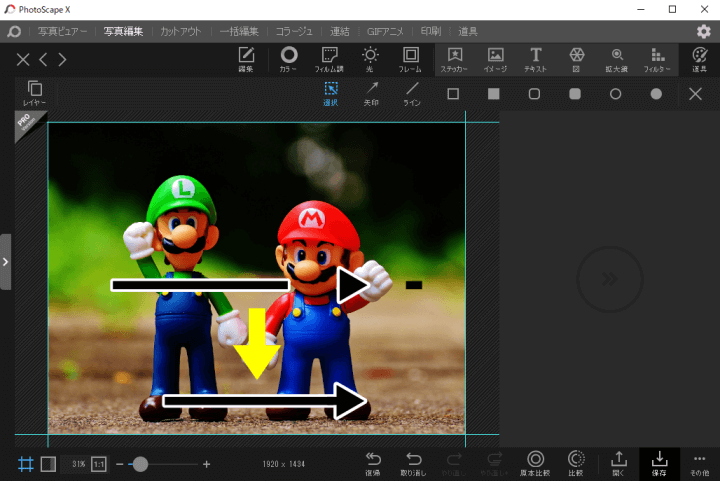
Task: Open the フィルター (Filter) object menu
Action: 657,60
